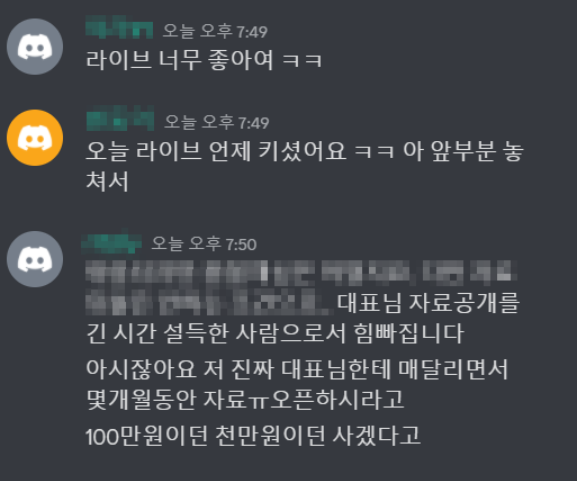
Task: Open profile via gray avatar beside 라이브 너무 좋아여
Action: pyautogui.click(x=35, y=47)
